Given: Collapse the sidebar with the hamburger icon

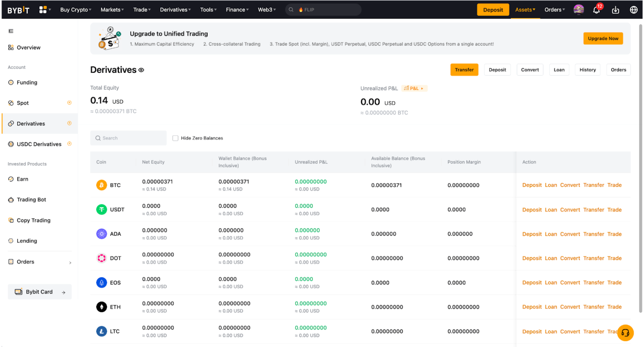Looking at the screenshot, I should click(x=11, y=31).
